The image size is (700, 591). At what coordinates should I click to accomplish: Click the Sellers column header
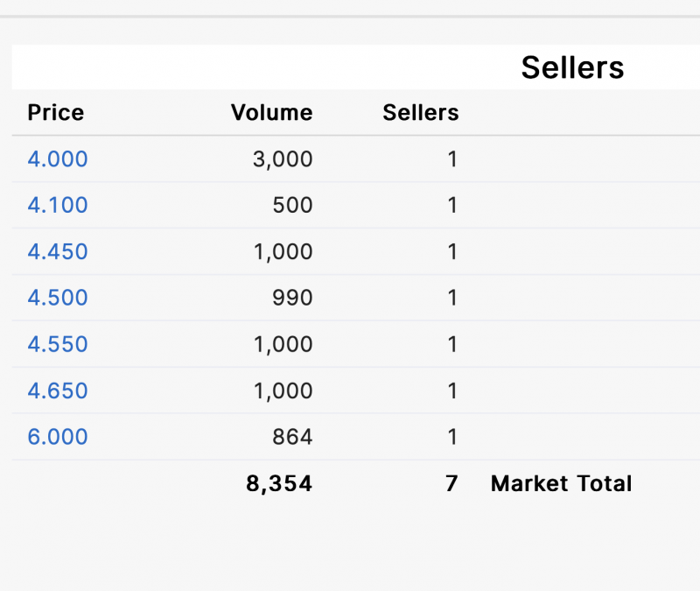point(420,113)
